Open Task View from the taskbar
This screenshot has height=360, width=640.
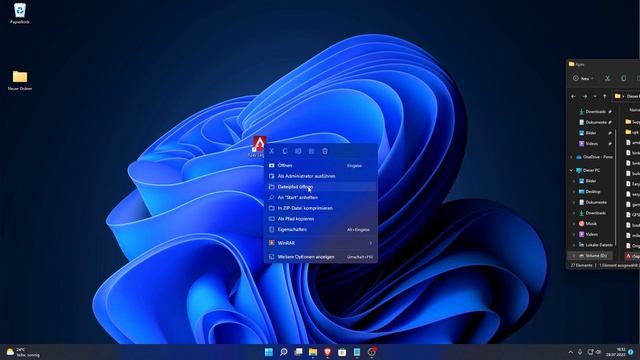(298, 352)
